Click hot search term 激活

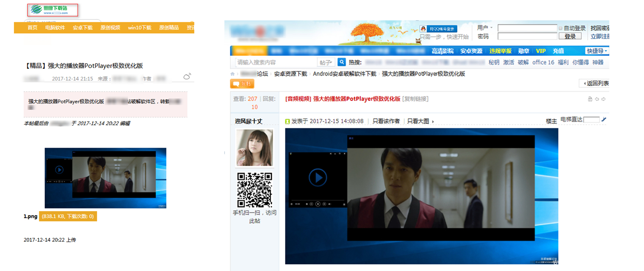click(x=509, y=62)
